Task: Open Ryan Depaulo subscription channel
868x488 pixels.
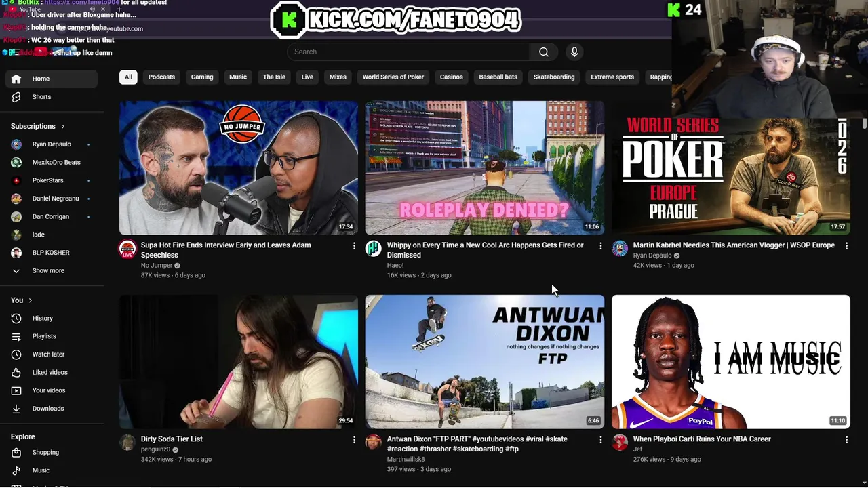Action: click(x=52, y=144)
